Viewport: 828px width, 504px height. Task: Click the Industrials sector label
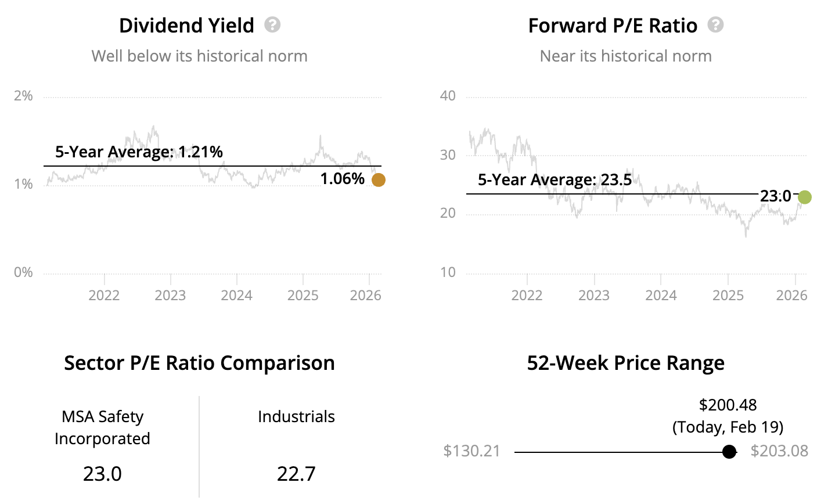coord(296,416)
